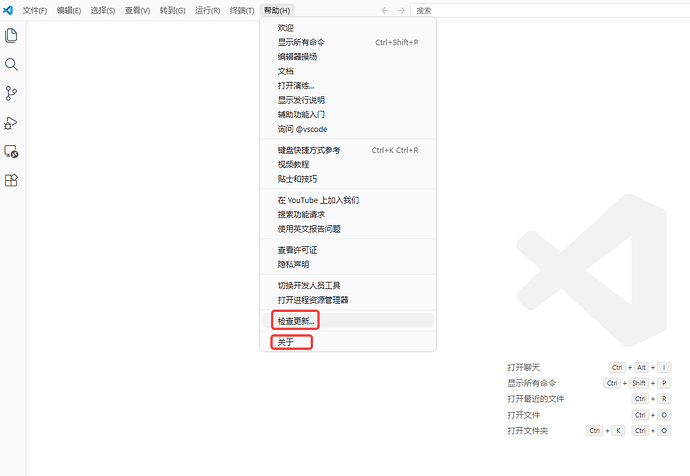Image resolution: width=690 pixels, height=476 pixels.
Task: Go back with the left arrow
Action: click(385, 11)
